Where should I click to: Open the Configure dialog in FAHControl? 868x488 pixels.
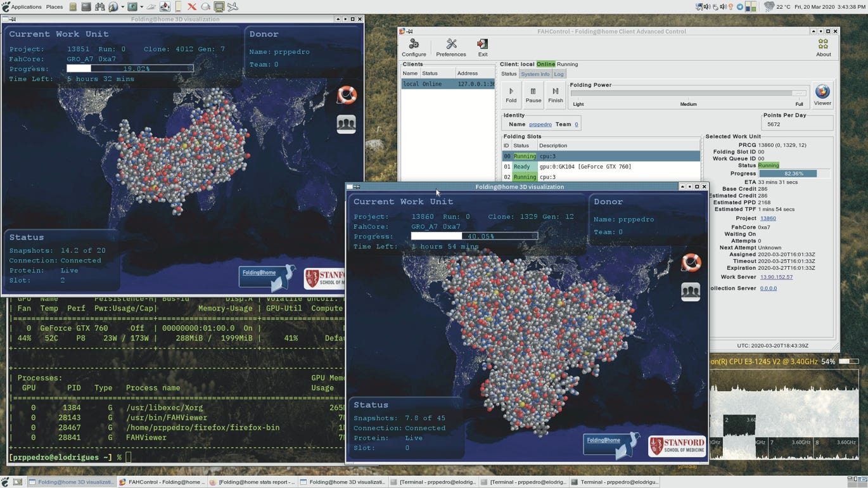[x=414, y=48]
